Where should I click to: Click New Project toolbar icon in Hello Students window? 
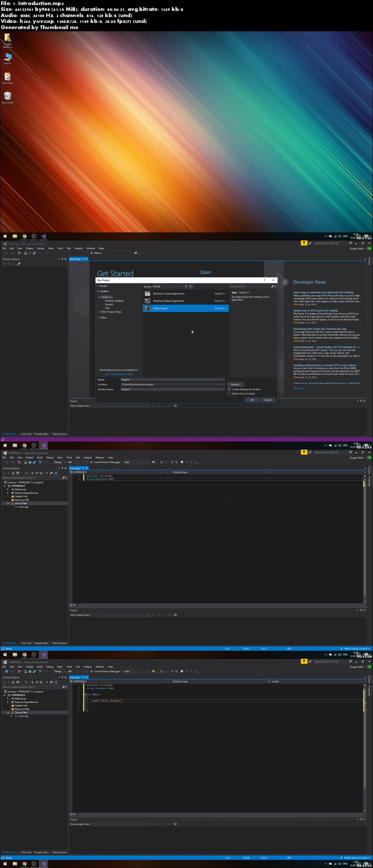pos(19,671)
